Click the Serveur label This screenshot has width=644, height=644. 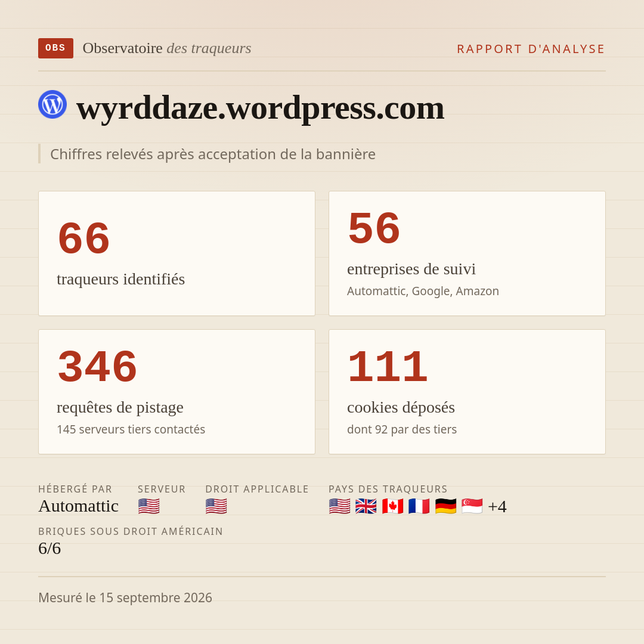[x=162, y=489]
